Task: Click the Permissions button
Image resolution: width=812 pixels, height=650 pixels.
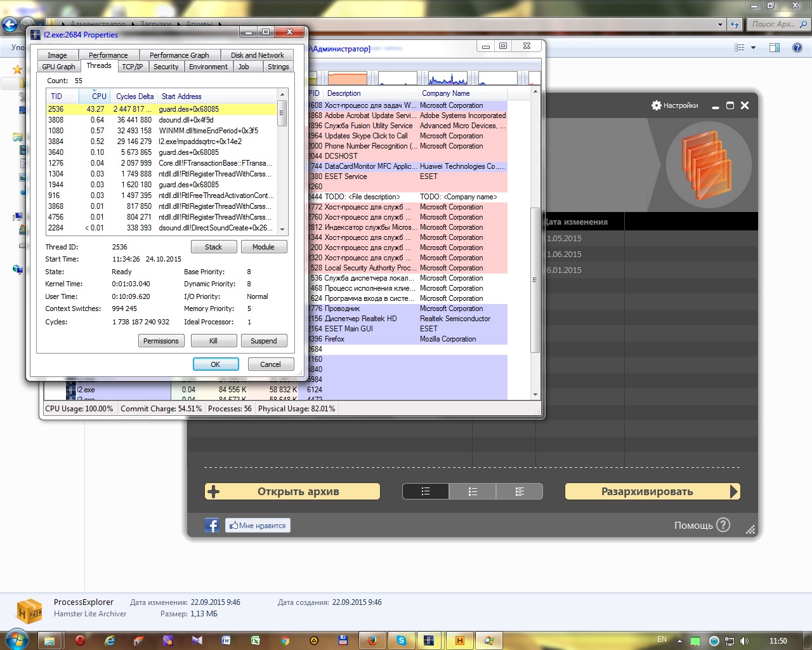Action: (x=161, y=341)
